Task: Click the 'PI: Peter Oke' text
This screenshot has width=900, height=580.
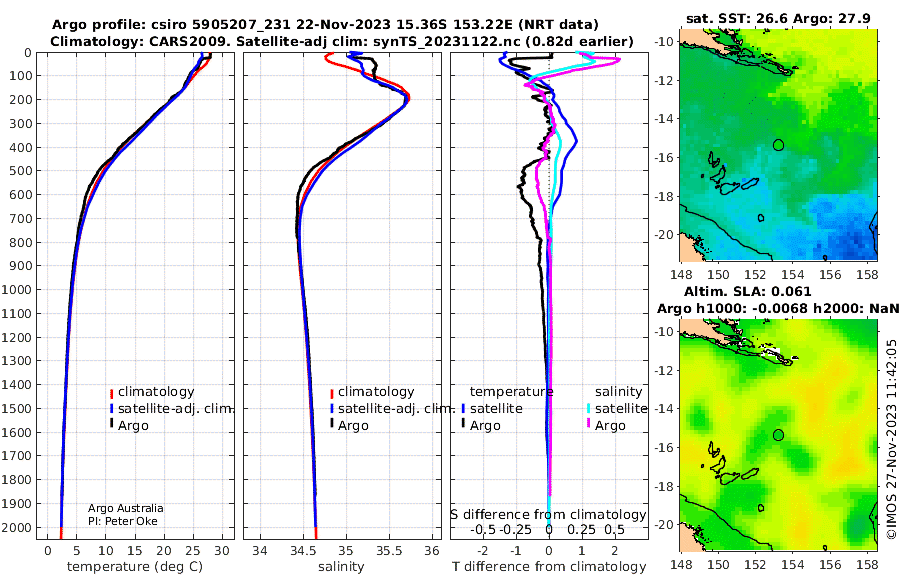Action: [123, 521]
